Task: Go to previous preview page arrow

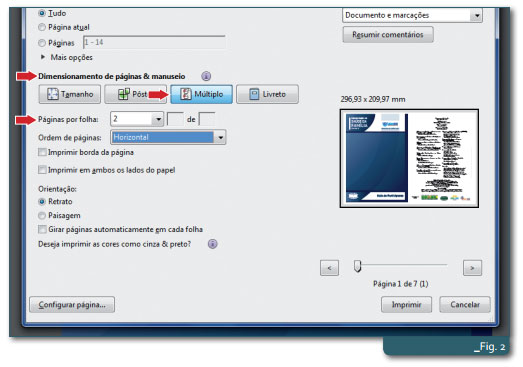Action: point(329,268)
